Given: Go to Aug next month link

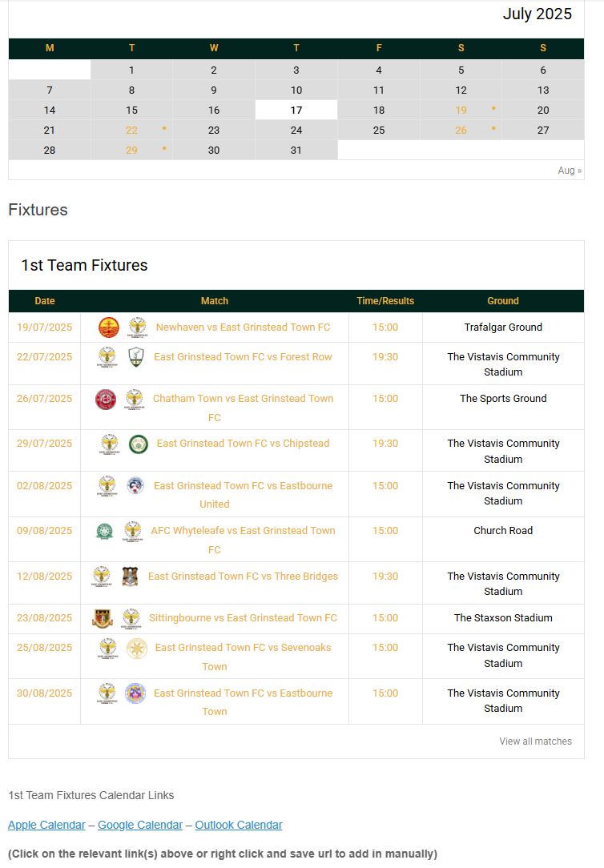Looking at the screenshot, I should (569, 171).
